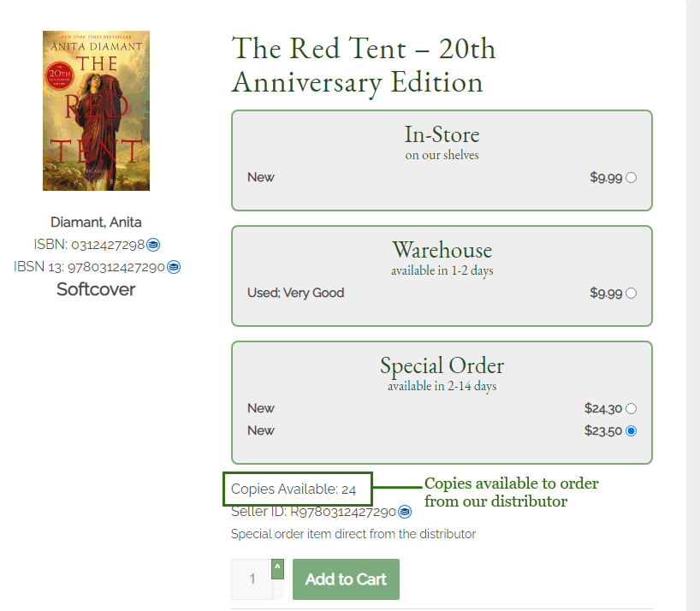Viewport: 700px width, 611px height.
Task: Open The Red Tent book cover image
Action: (x=96, y=110)
